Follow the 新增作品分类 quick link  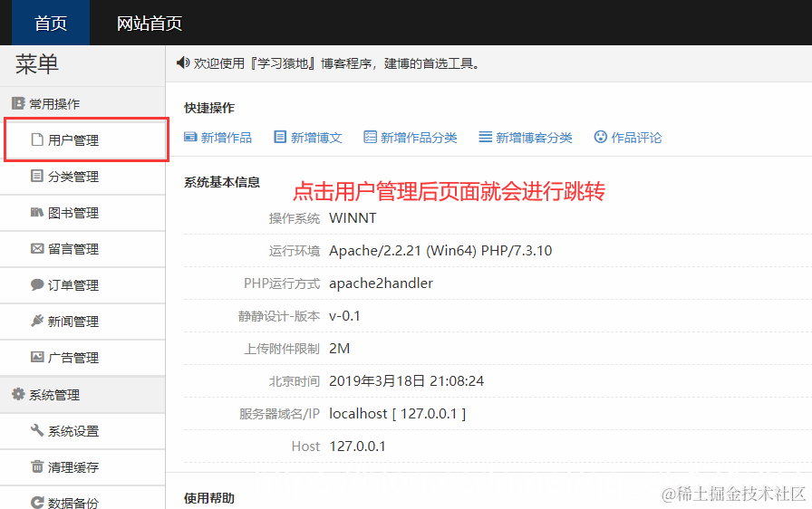[x=419, y=138]
